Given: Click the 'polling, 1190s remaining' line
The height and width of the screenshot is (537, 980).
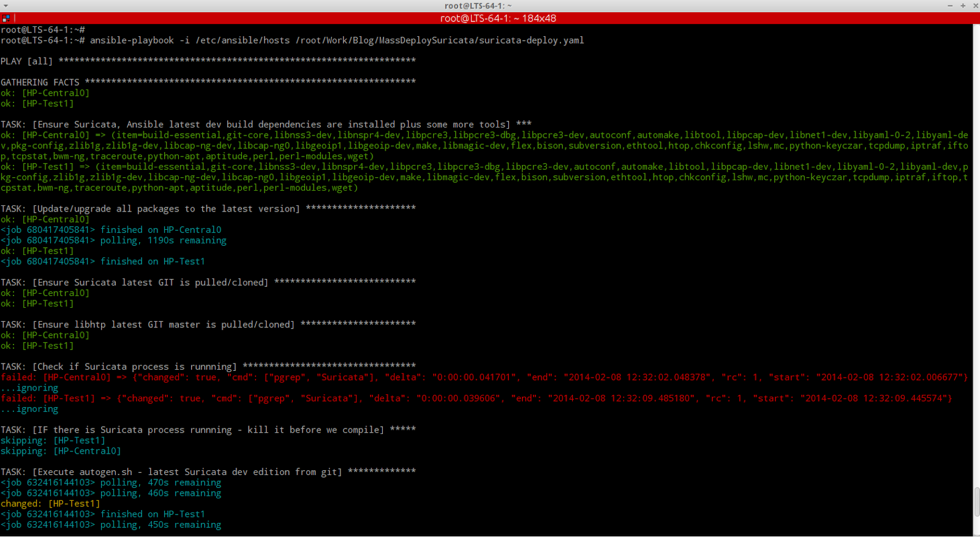Looking at the screenshot, I should pos(113,240).
